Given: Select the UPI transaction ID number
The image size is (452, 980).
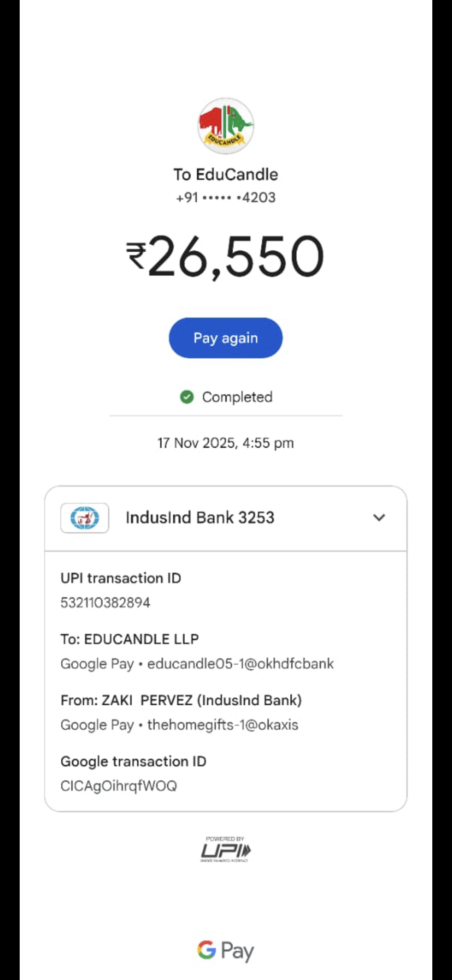Looking at the screenshot, I should click(106, 602).
